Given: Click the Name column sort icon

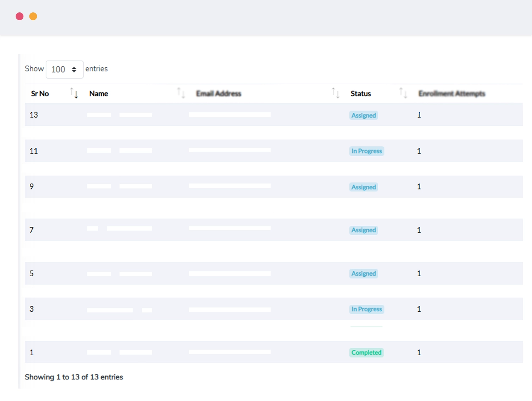Looking at the screenshot, I should tap(181, 93).
